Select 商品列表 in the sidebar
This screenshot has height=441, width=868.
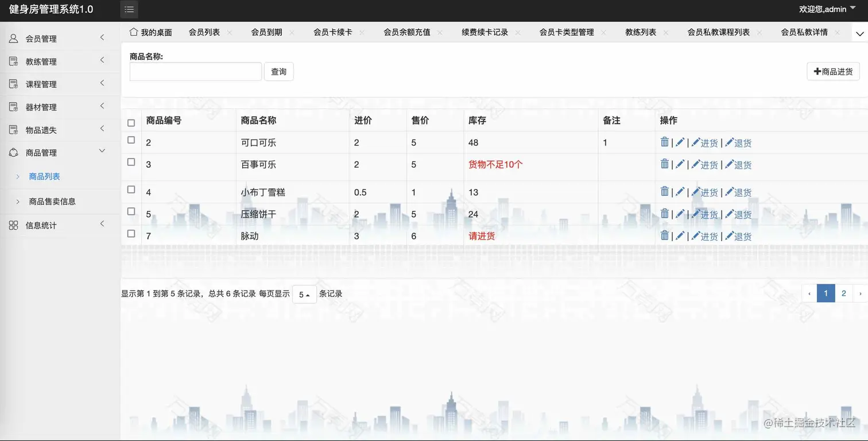click(x=45, y=176)
